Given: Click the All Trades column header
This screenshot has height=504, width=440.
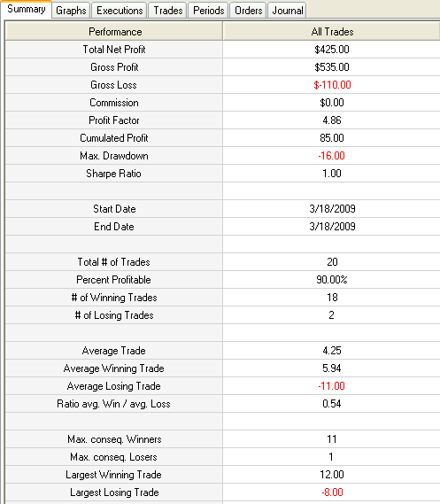Looking at the screenshot, I should [x=331, y=32].
